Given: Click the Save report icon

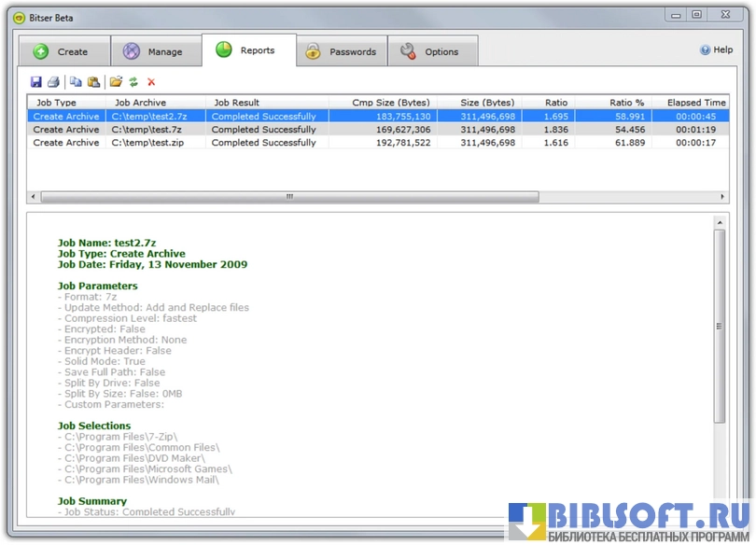Looking at the screenshot, I should click(36, 82).
